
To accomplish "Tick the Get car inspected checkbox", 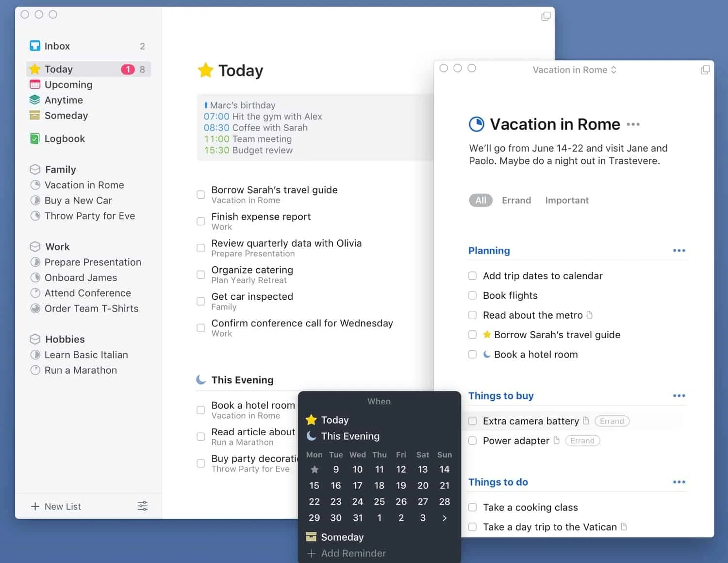I will pyautogui.click(x=200, y=301).
